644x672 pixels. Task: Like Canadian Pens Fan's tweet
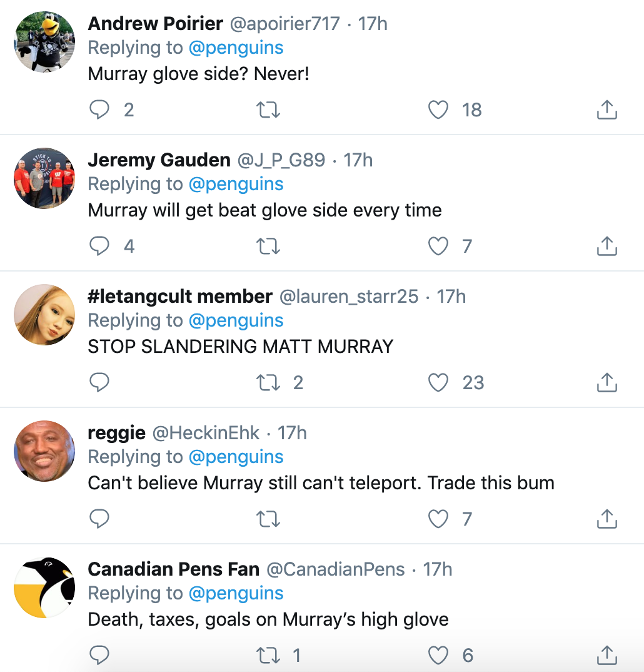(438, 656)
